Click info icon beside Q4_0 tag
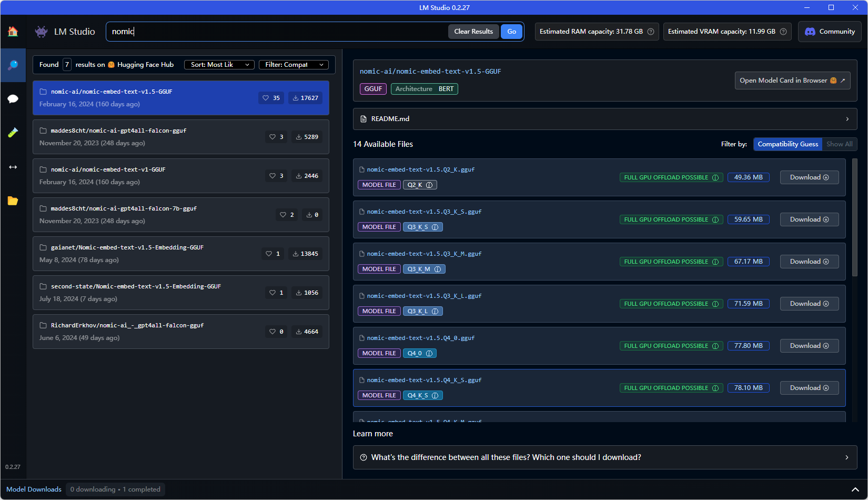 (x=429, y=354)
